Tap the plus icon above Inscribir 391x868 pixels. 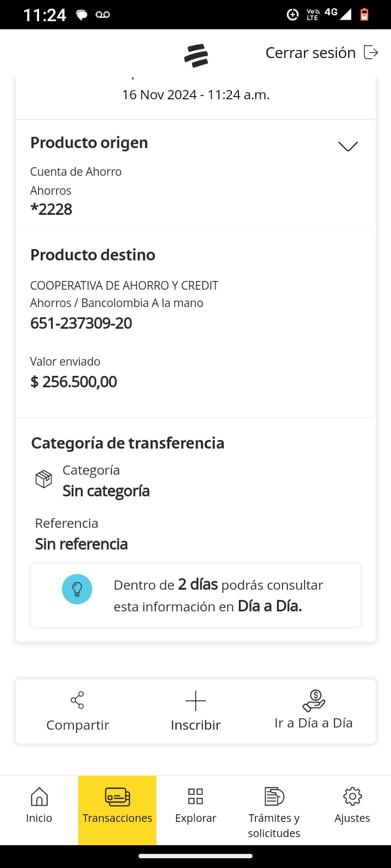point(195,701)
